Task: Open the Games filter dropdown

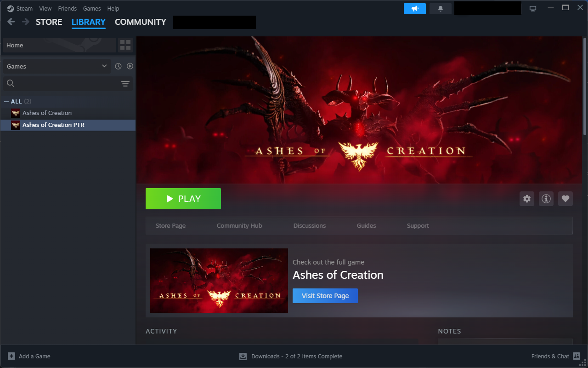Action: (x=57, y=66)
